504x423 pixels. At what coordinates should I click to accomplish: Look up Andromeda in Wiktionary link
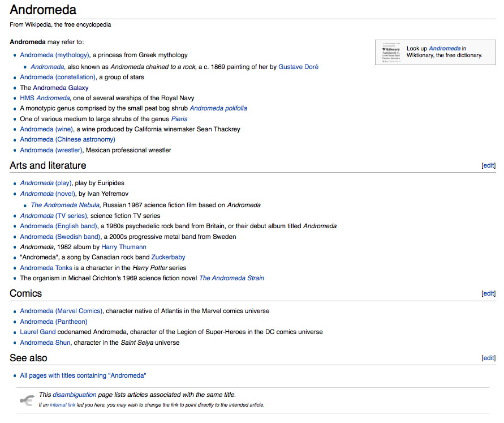point(445,49)
